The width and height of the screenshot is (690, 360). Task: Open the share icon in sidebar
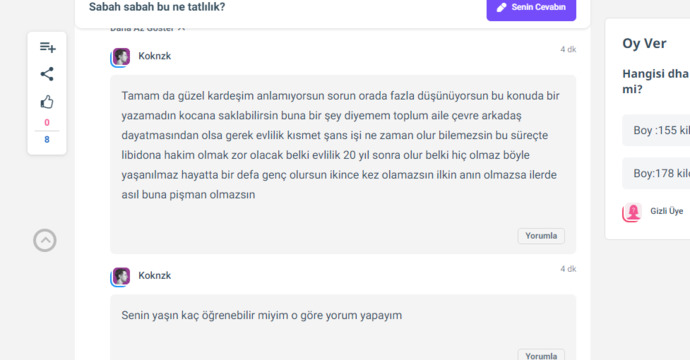(x=47, y=74)
